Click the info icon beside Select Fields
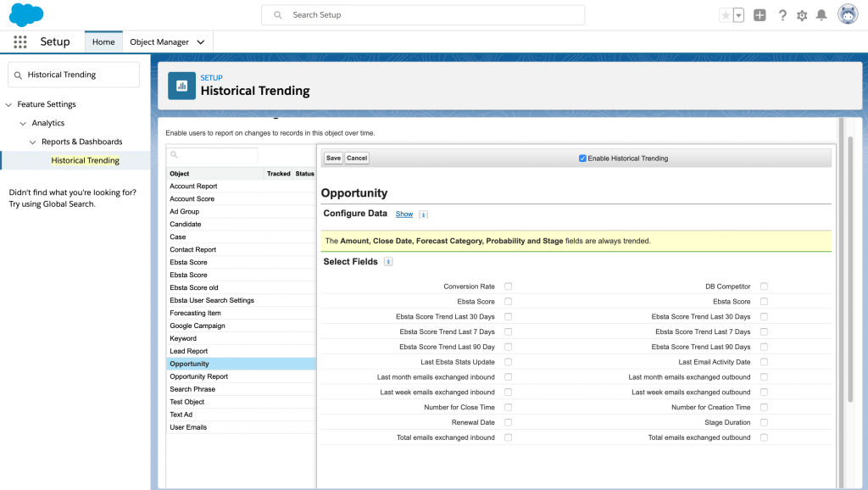 point(388,262)
